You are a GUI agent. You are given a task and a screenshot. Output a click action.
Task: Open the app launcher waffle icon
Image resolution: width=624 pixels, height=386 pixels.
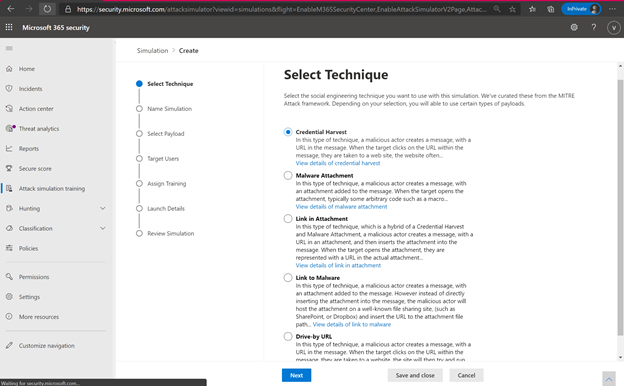pos(9,27)
